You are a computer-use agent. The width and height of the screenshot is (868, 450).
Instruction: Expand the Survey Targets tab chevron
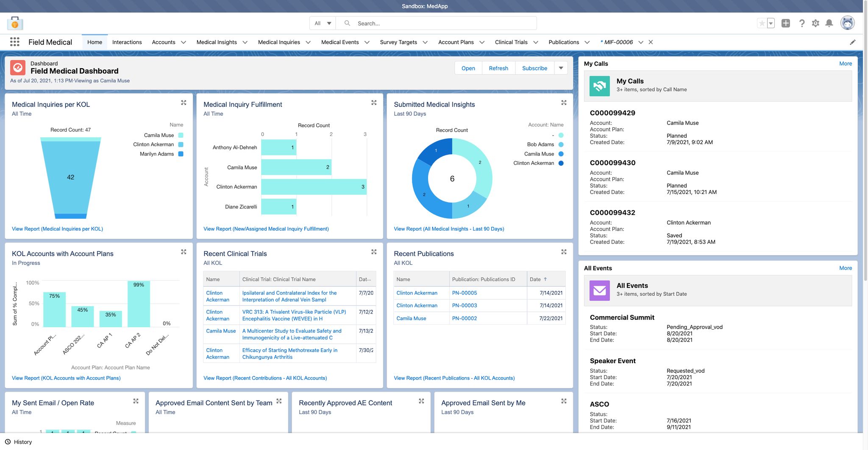(425, 42)
